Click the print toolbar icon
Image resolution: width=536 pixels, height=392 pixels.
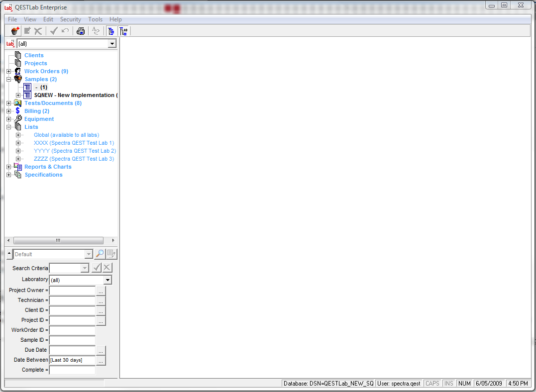point(81,31)
